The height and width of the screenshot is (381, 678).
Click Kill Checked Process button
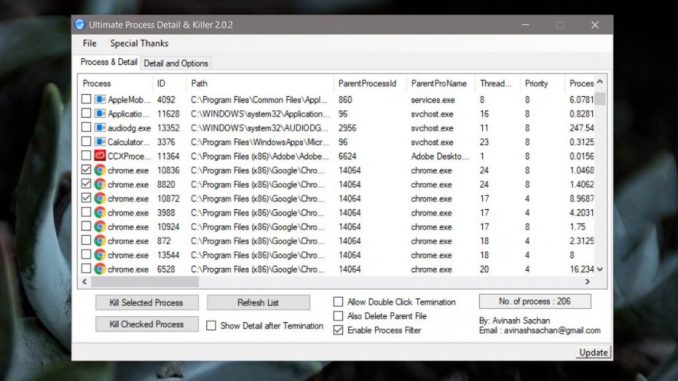tap(147, 324)
